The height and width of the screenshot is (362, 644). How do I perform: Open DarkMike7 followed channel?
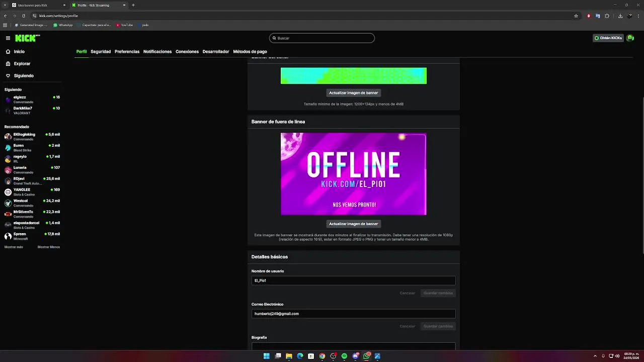pos(32,111)
